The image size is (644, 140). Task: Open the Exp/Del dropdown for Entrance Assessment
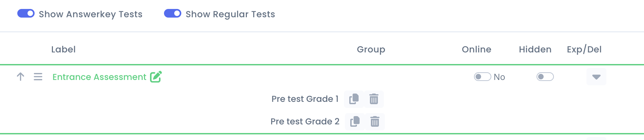point(596,77)
